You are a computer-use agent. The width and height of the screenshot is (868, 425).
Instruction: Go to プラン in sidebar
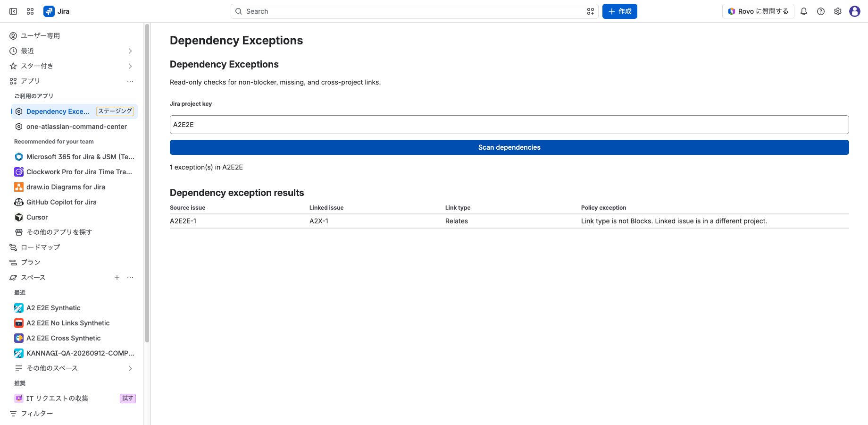[x=73, y=263]
